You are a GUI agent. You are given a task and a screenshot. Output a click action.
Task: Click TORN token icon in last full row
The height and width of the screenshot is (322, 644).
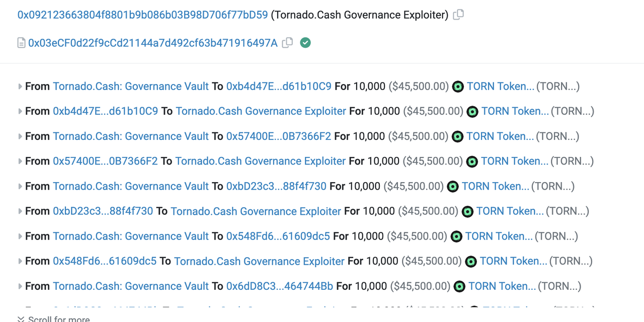(x=459, y=286)
